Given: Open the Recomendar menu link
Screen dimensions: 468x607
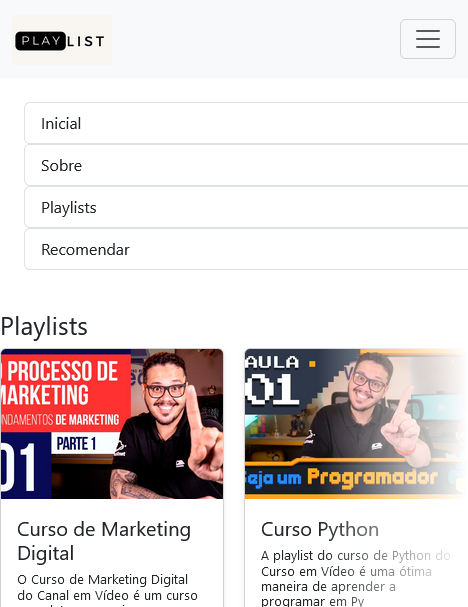Looking at the screenshot, I should pos(246,249).
